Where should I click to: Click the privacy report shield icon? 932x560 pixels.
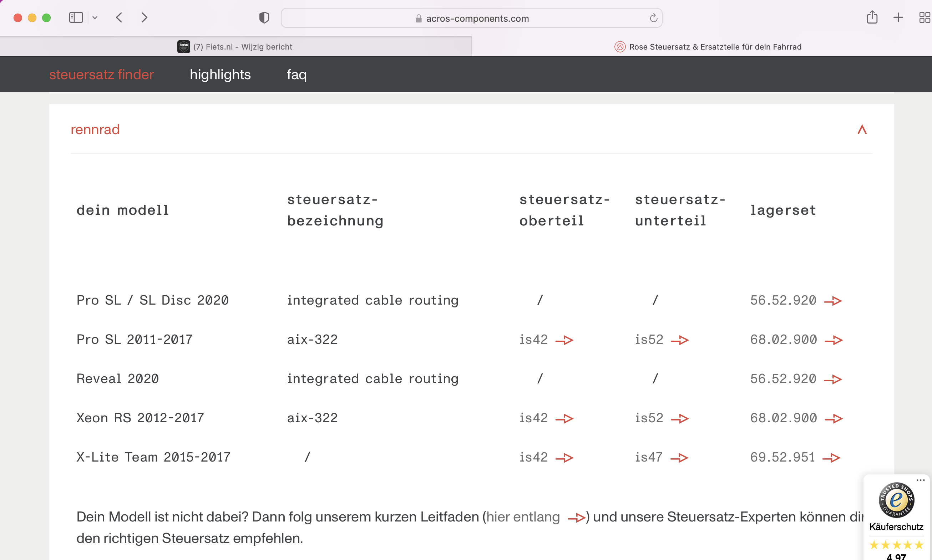point(264,17)
